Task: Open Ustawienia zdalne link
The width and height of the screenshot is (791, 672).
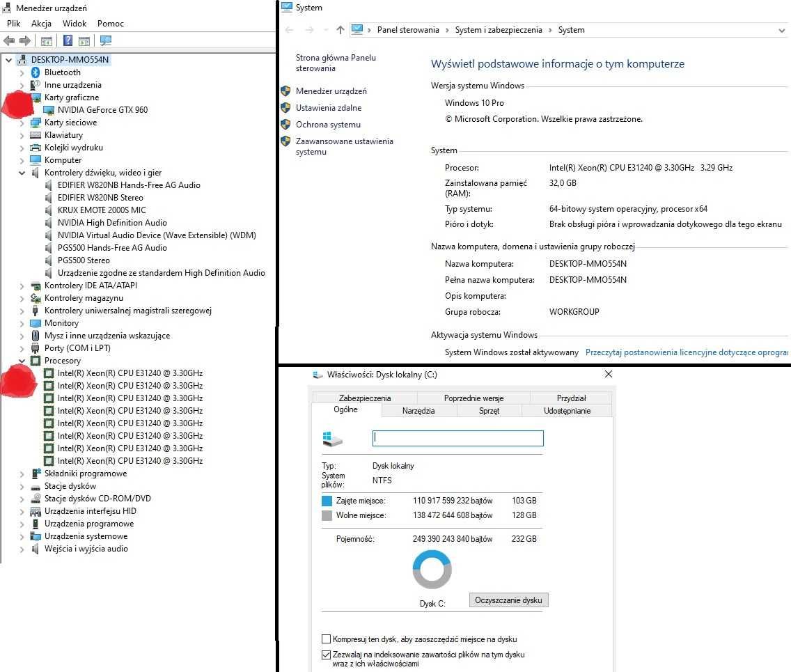Action: coord(329,107)
